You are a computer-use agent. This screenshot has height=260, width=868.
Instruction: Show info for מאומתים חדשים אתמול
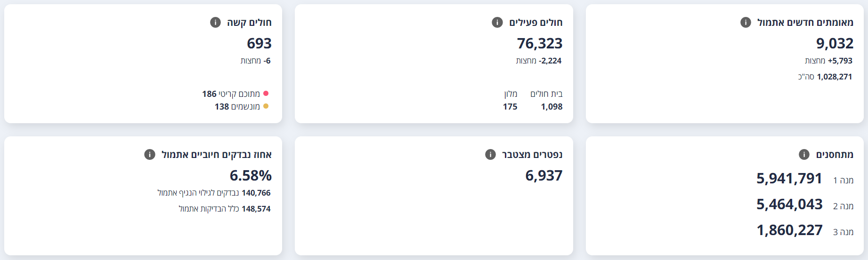pos(746,23)
